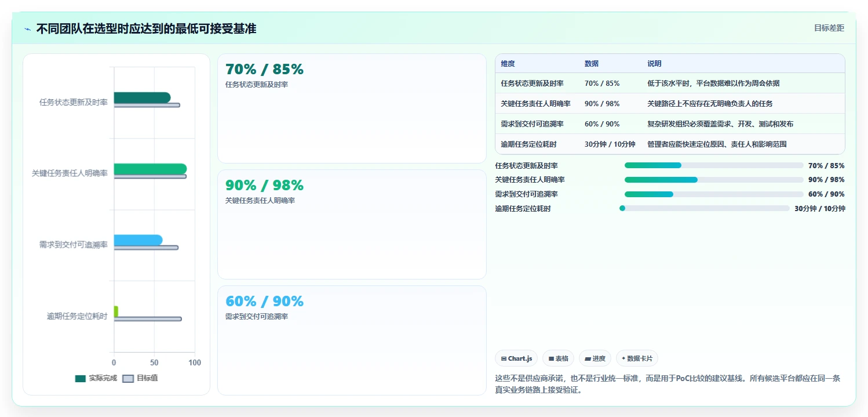Select the 数据卡片 chip
Screen dimensions: 868x417
coord(637,358)
